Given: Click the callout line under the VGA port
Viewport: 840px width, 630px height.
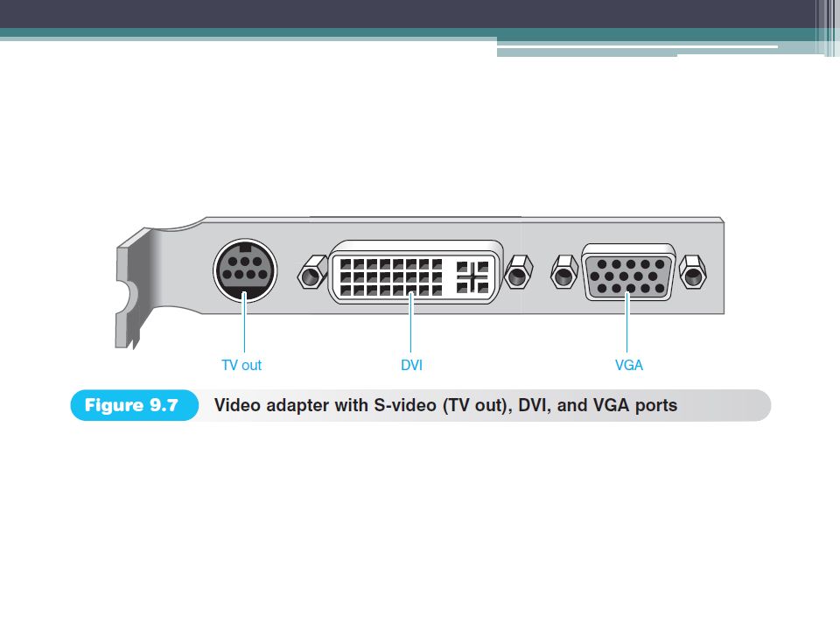Looking at the screenshot, I should pos(627,323).
